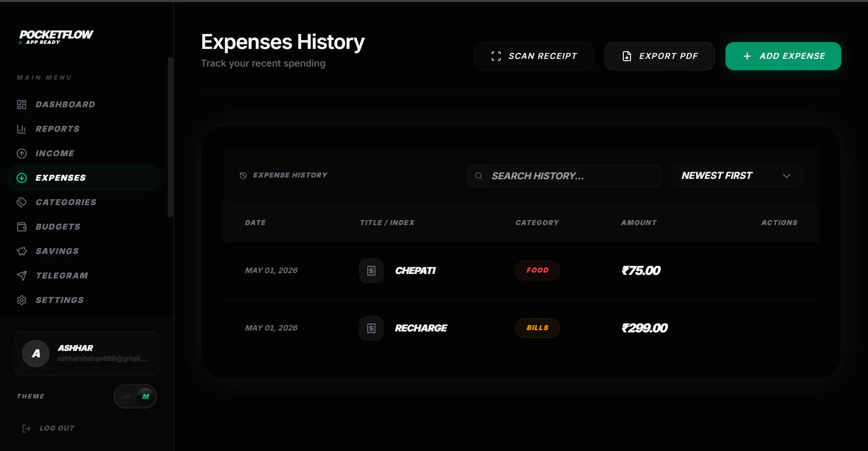Click the Scan Receipt button
The height and width of the screenshot is (451, 868).
(534, 56)
